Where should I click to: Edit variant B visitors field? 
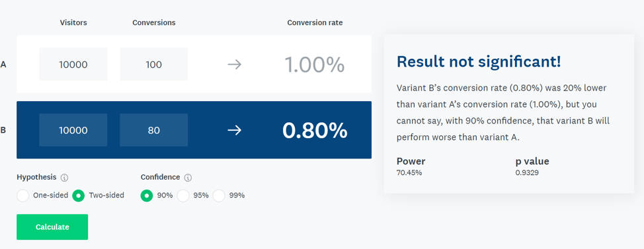(73, 130)
